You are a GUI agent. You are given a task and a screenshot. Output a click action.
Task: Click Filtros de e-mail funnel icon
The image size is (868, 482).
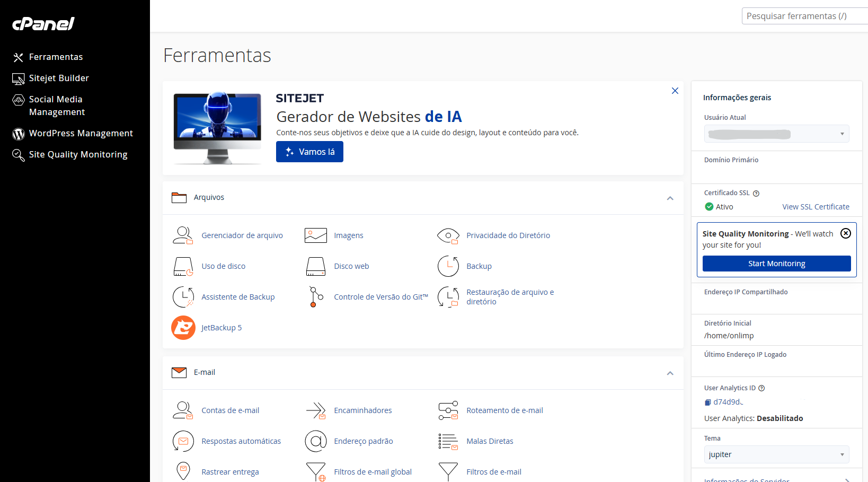tap(448, 472)
